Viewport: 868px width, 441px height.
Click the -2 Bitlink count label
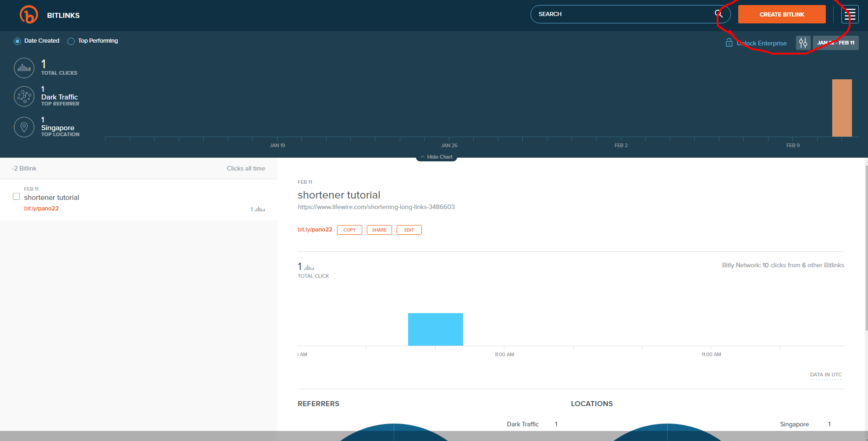pyautogui.click(x=24, y=169)
